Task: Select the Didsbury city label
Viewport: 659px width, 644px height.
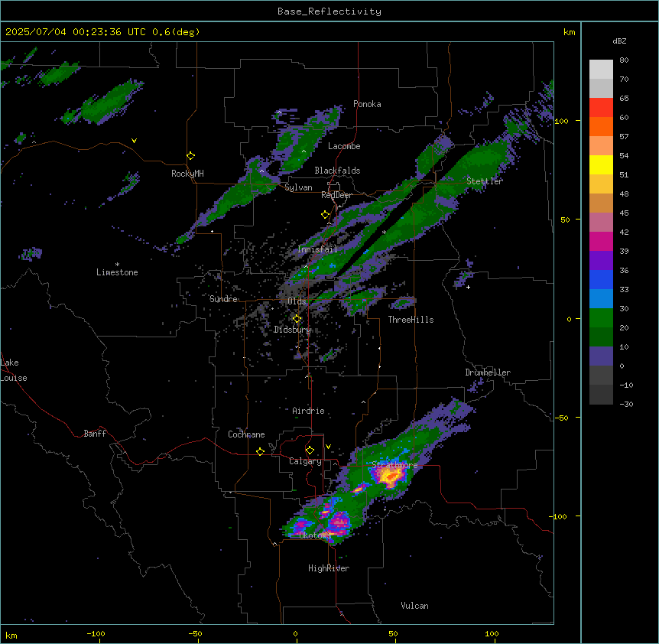Action: coord(293,330)
